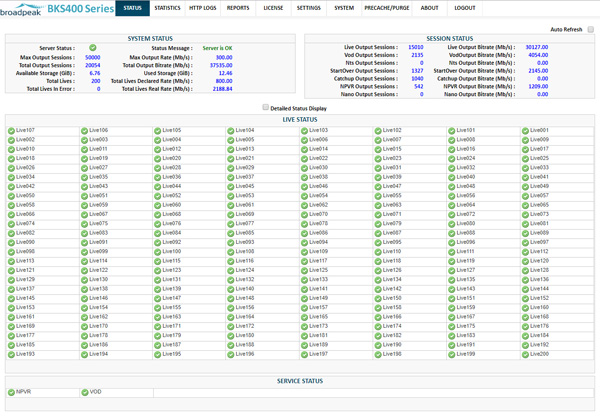Click the Live200 status check icon
This screenshot has width=600, height=418.
click(x=525, y=354)
